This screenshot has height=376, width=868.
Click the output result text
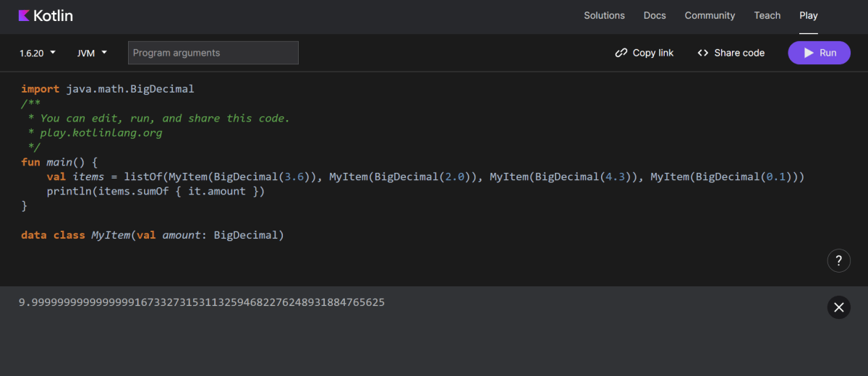(202, 302)
